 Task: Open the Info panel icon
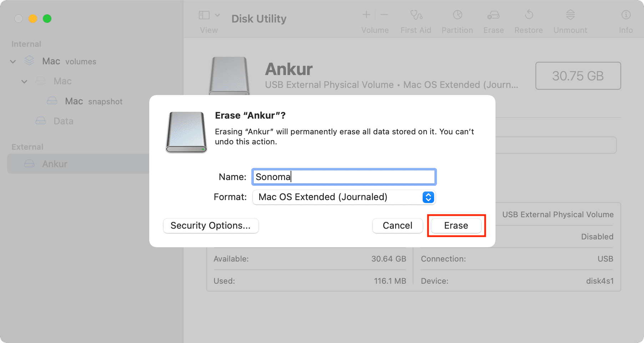[626, 15]
